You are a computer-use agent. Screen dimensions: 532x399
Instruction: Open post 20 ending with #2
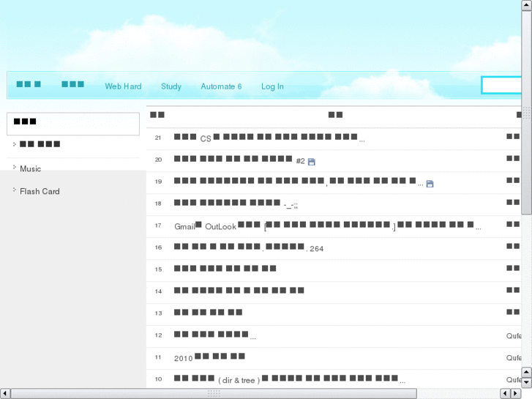(x=239, y=160)
